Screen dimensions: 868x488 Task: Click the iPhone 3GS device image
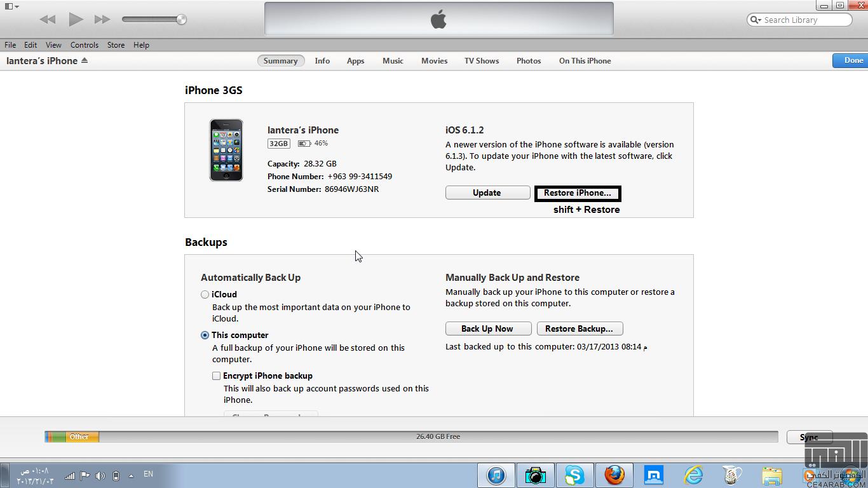click(226, 150)
